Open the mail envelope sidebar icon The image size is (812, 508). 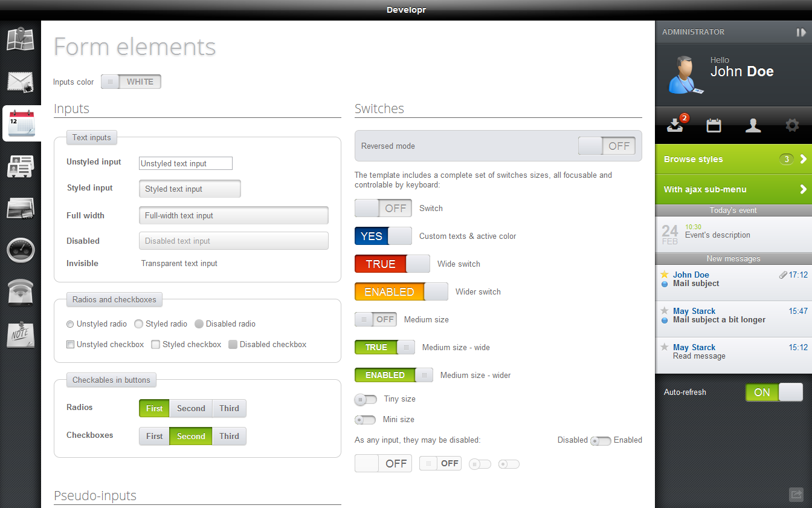[21, 82]
